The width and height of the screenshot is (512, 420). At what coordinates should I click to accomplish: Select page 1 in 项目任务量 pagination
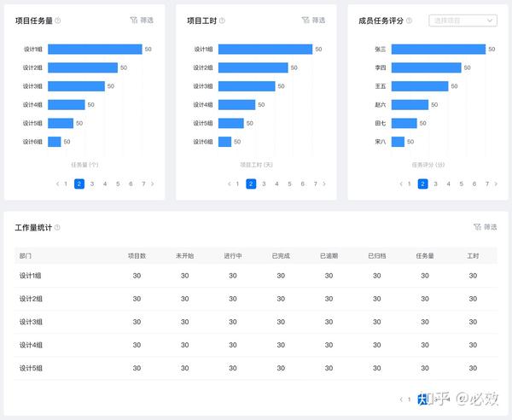(66, 184)
